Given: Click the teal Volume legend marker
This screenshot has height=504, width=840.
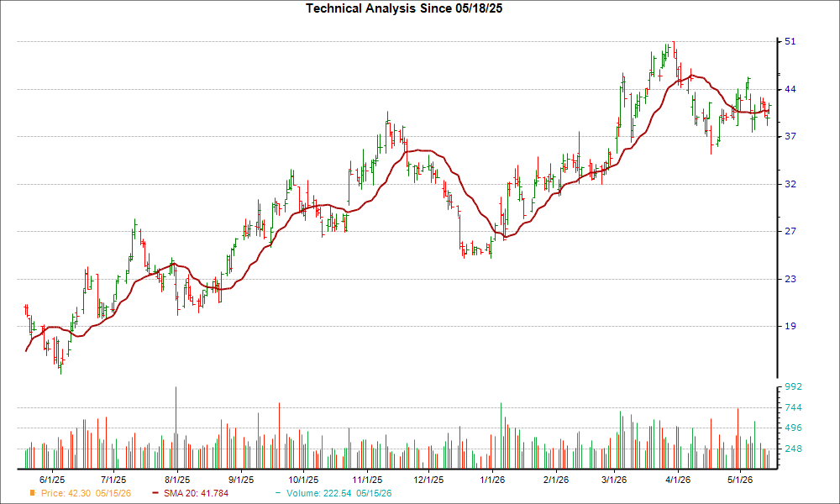Looking at the screenshot, I should tap(277, 493).
